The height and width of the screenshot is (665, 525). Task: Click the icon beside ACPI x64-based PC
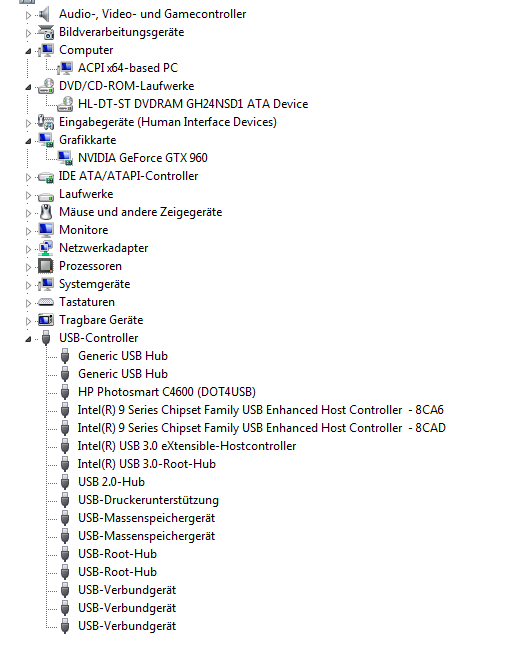click(x=65, y=68)
